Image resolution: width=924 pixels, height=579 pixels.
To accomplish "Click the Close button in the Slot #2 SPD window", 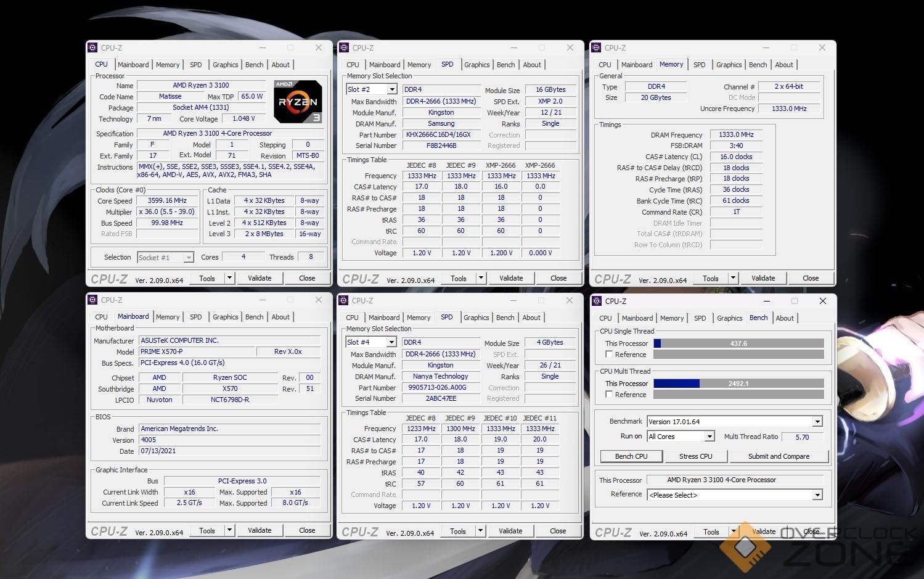I will click(x=558, y=278).
